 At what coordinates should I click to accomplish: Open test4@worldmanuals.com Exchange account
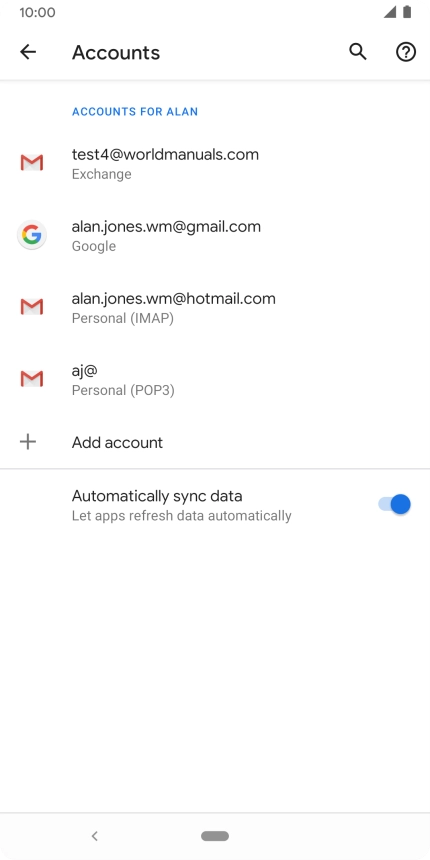tap(215, 163)
